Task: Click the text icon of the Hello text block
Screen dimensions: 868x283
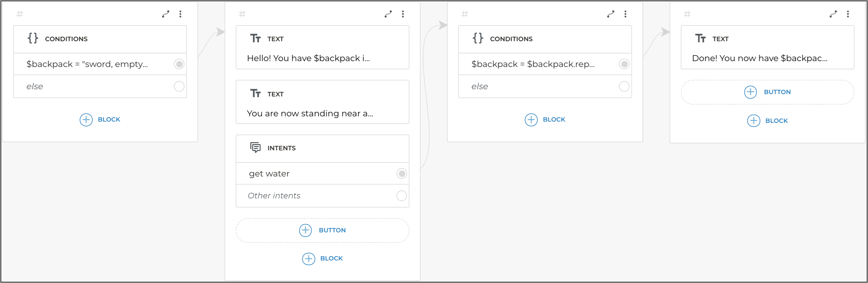Action: (x=255, y=38)
